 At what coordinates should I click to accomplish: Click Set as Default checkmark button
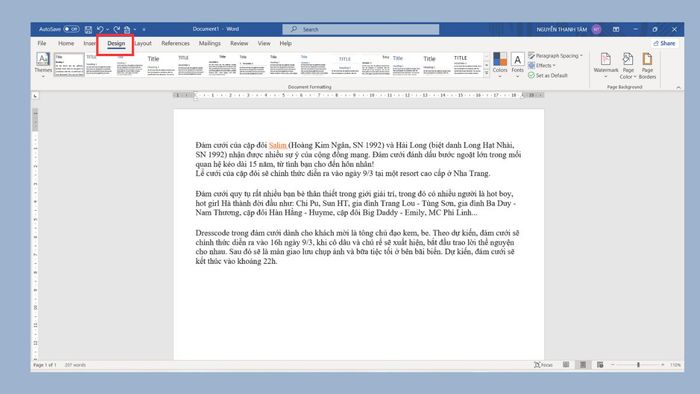[548, 75]
